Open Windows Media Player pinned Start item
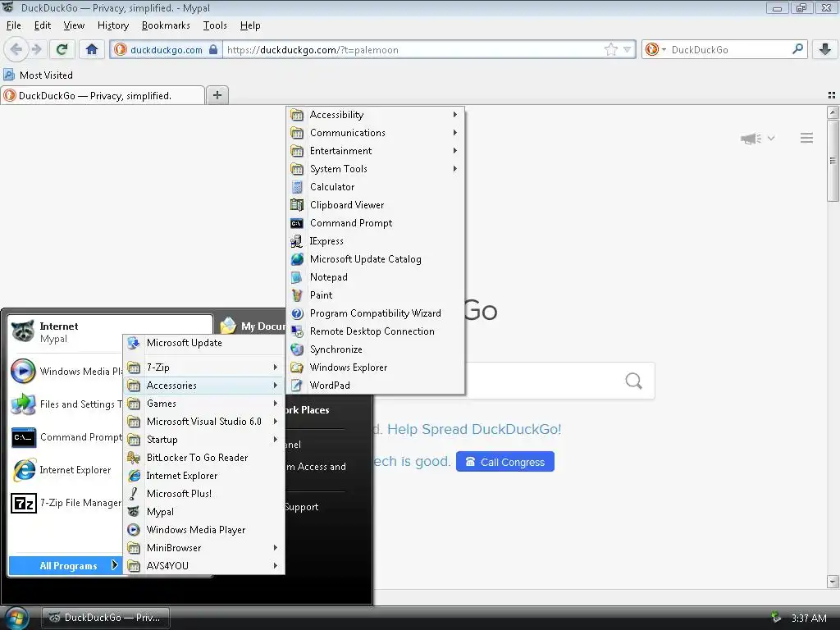840x630 pixels. point(66,372)
